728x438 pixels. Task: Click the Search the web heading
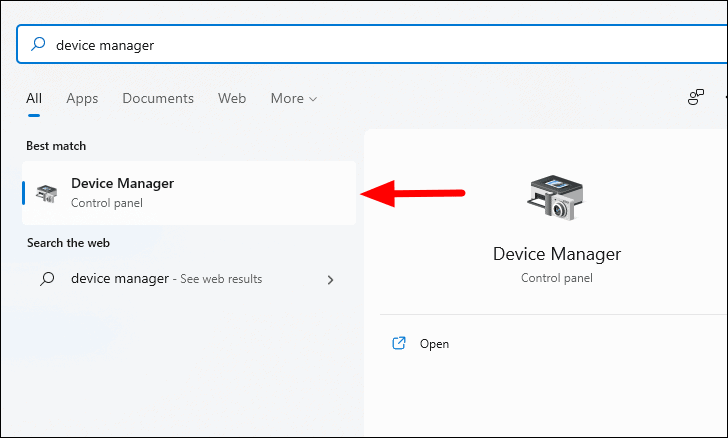(x=68, y=243)
